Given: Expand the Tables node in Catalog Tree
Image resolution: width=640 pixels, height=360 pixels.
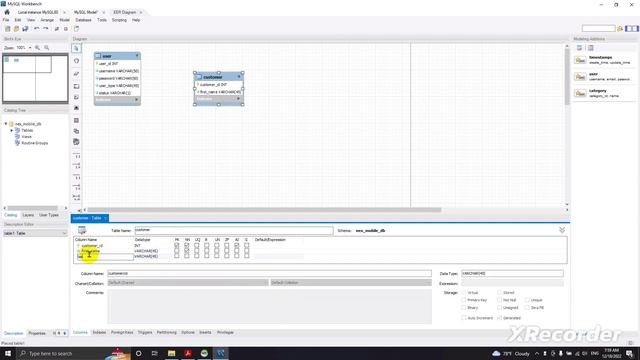Looking at the screenshot, I should [x=11, y=130].
